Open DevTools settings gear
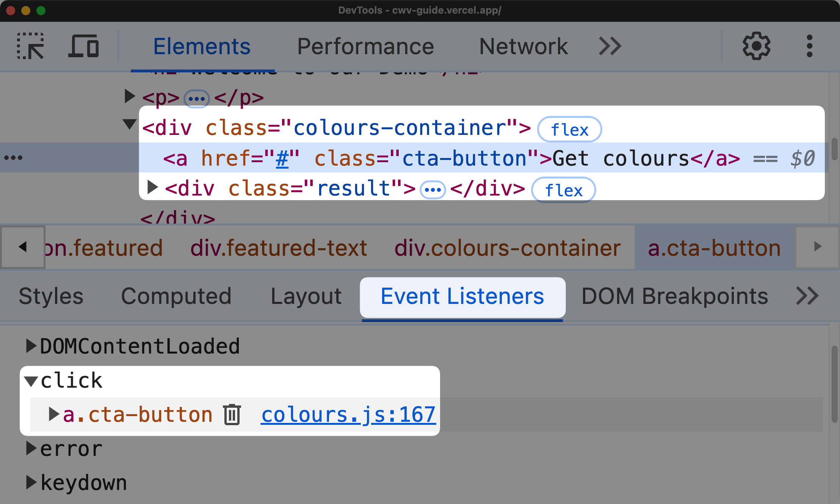This screenshot has width=840, height=504. 754,47
